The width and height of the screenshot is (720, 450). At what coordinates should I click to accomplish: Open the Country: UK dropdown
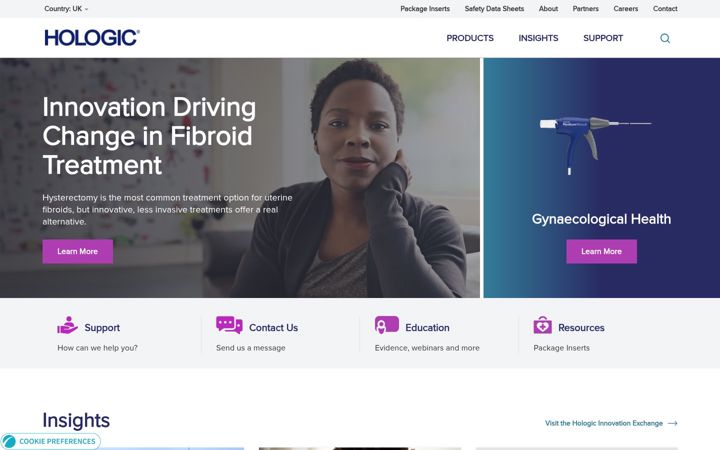(66, 9)
